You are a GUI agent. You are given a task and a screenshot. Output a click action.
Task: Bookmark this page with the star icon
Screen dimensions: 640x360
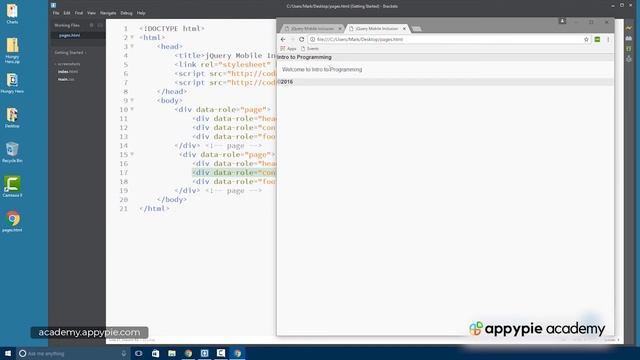point(586,40)
